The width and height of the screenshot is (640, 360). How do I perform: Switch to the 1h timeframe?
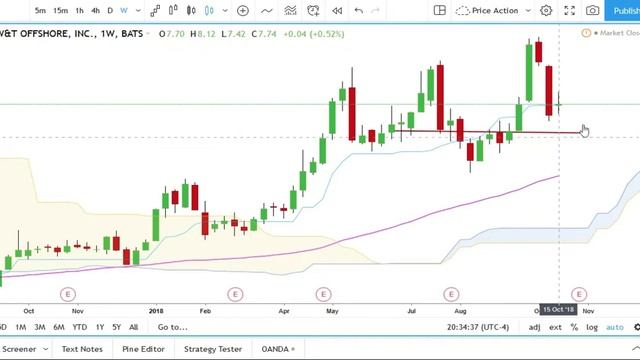(x=79, y=11)
